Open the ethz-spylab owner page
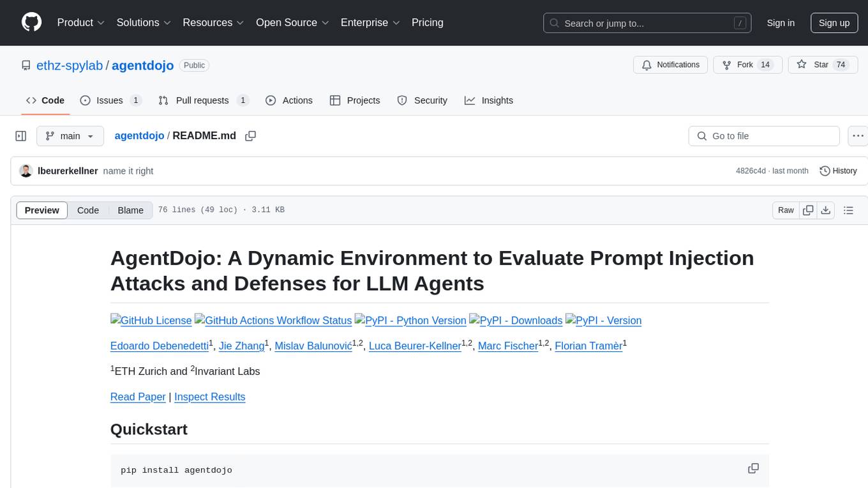868x488 pixels. 70,65
